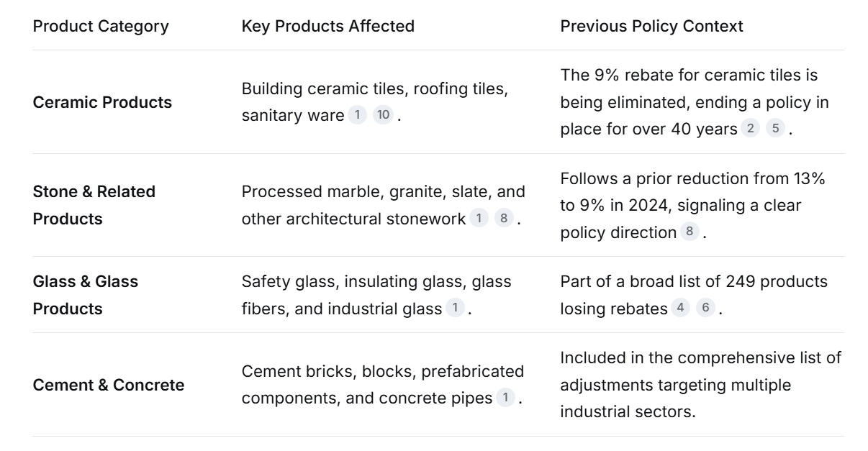Open citation 10 in Ceramic Products row

click(x=384, y=116)
